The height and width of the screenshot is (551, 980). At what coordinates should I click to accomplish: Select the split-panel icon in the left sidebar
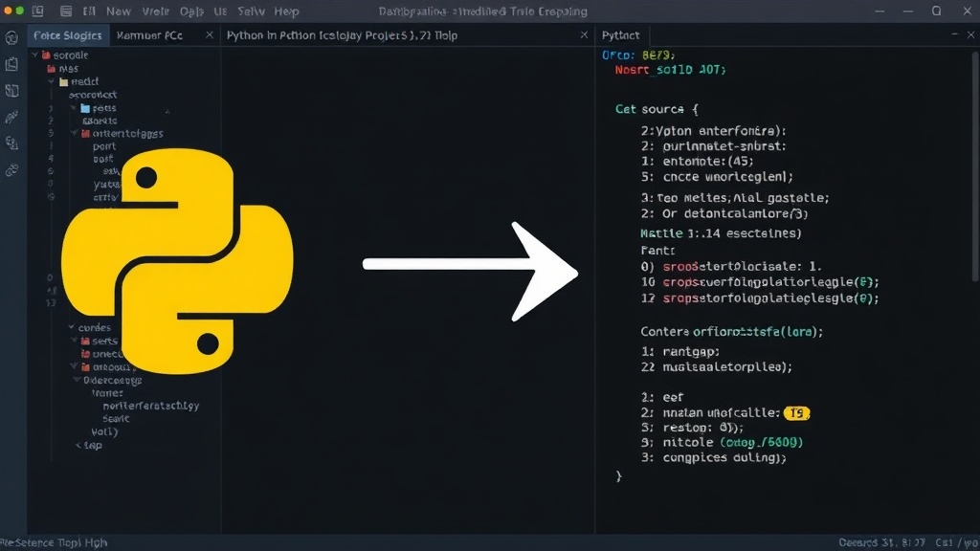(11, 91)
